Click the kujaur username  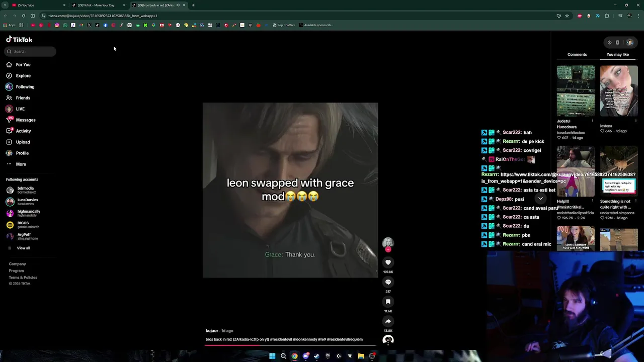pyautogui.click(x=212, y=331)
